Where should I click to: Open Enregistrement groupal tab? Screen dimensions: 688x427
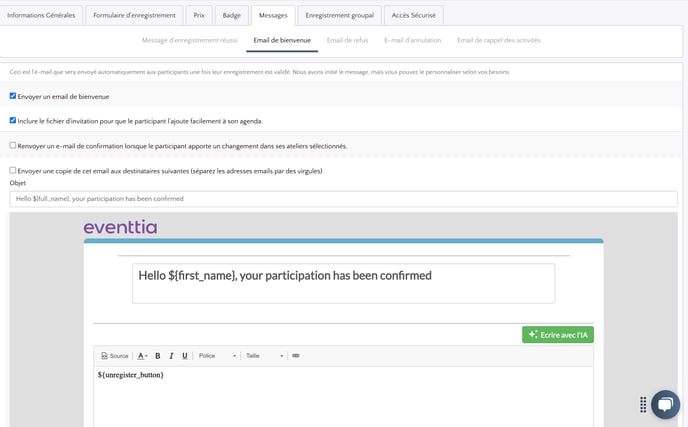[340, 15]
